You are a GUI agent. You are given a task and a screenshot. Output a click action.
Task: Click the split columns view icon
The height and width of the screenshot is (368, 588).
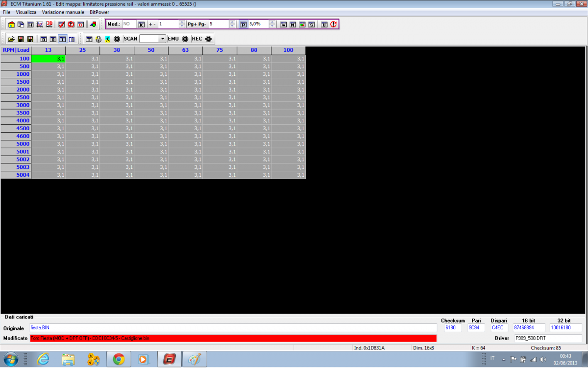coord(72,39)
